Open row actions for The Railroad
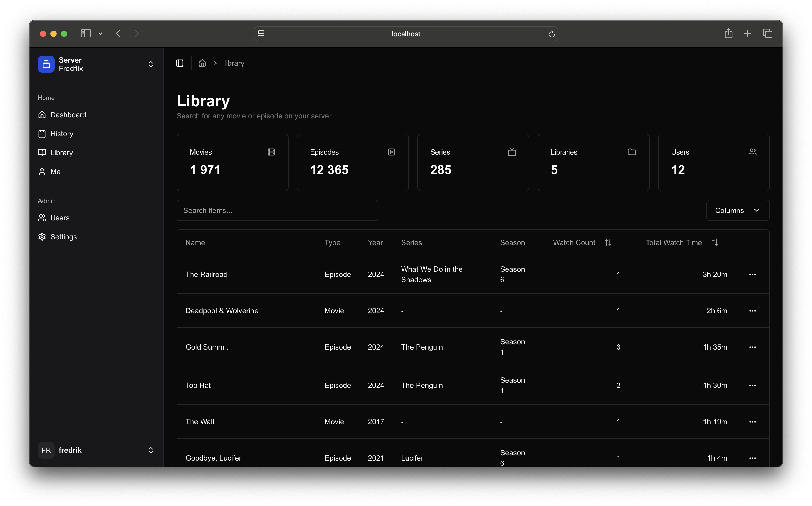This screenshot has width=812, height=506. pos(753,275)
